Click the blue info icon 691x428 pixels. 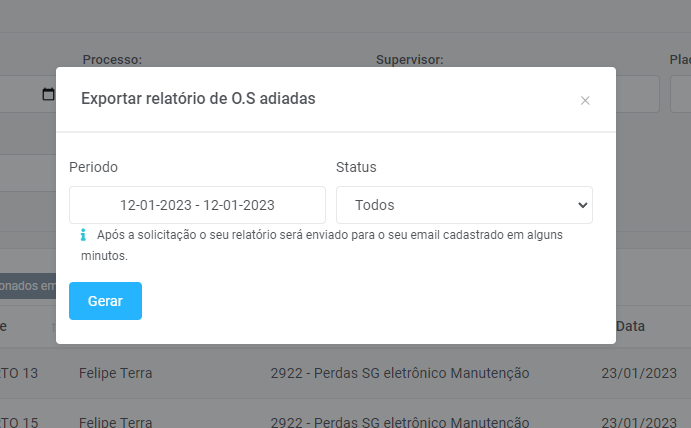[x=83, y=235]
